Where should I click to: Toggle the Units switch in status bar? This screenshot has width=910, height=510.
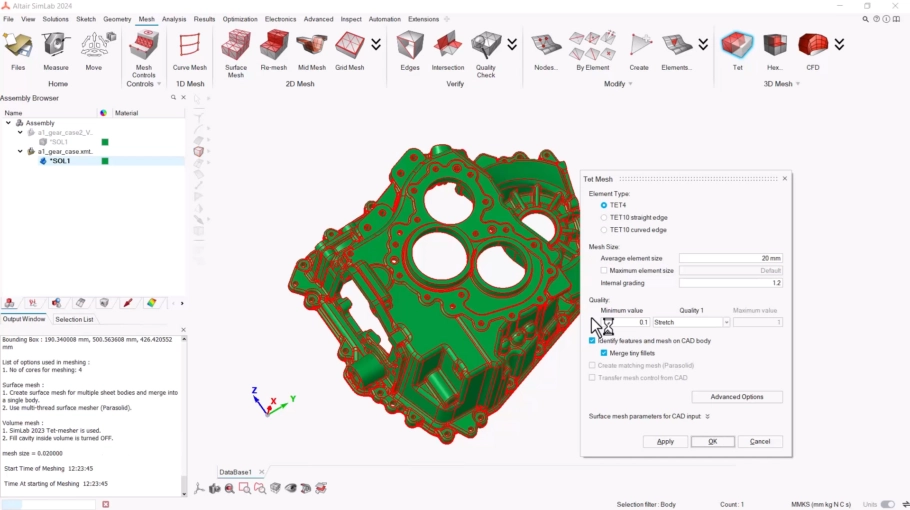(x=887, y=504)
